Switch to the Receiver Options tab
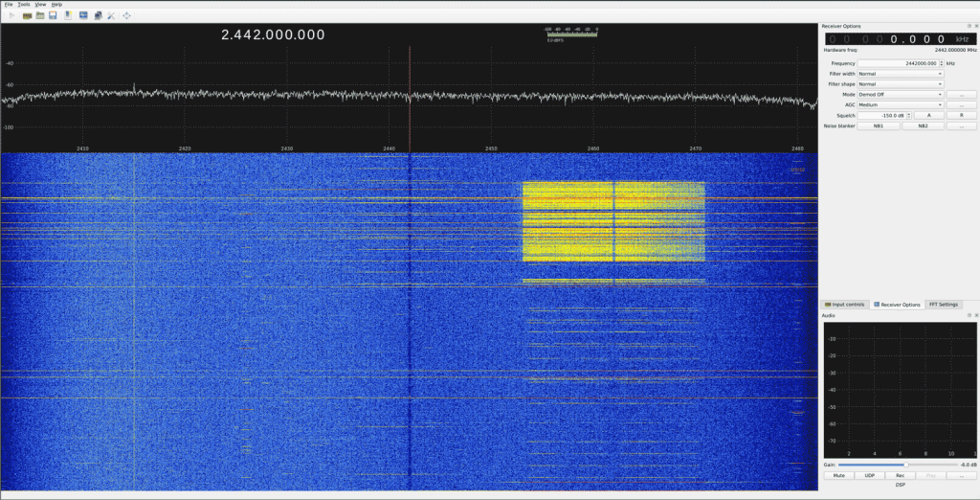The height and width of the screenshot is (500, 980). (897, 305)
